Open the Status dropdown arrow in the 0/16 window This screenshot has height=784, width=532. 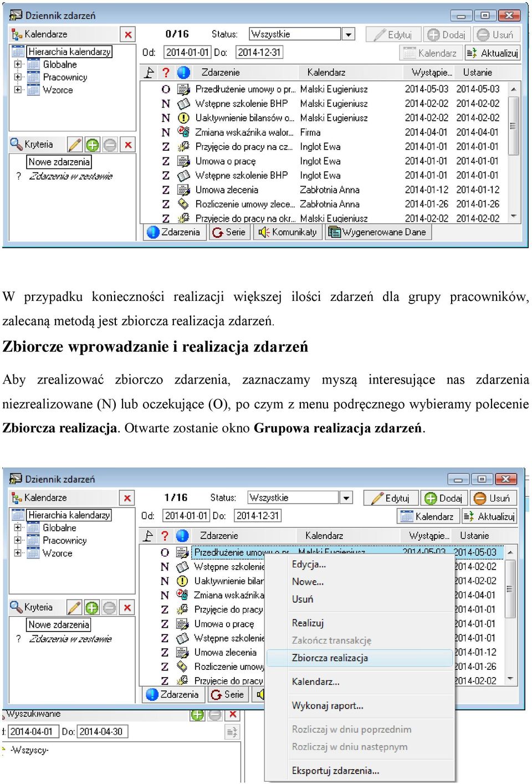349,34
